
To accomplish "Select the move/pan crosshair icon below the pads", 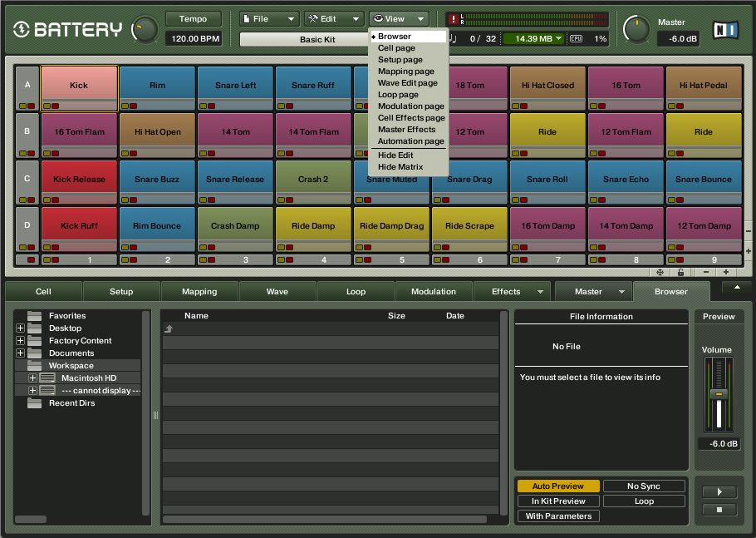I will click(x=660, y=273).
